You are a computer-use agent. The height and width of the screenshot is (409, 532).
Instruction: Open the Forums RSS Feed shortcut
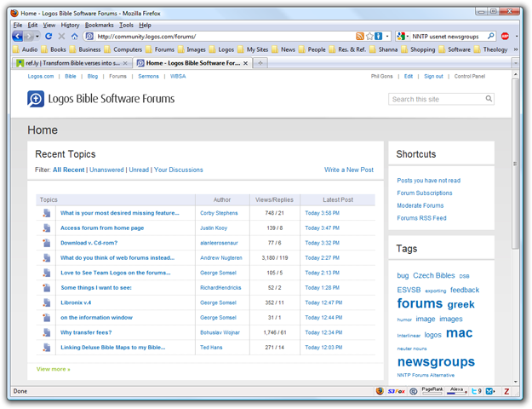coord(421,218)
